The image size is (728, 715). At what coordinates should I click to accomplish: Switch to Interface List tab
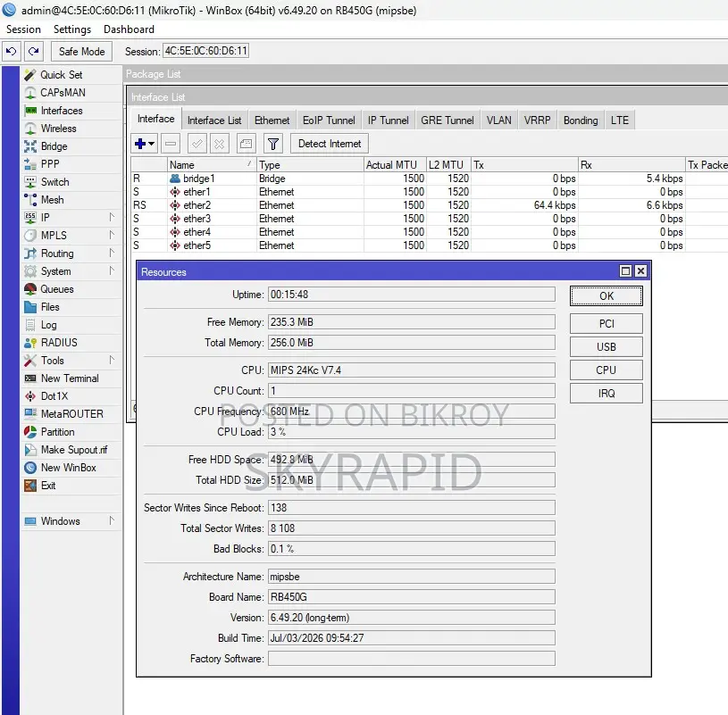click(214, 121)
